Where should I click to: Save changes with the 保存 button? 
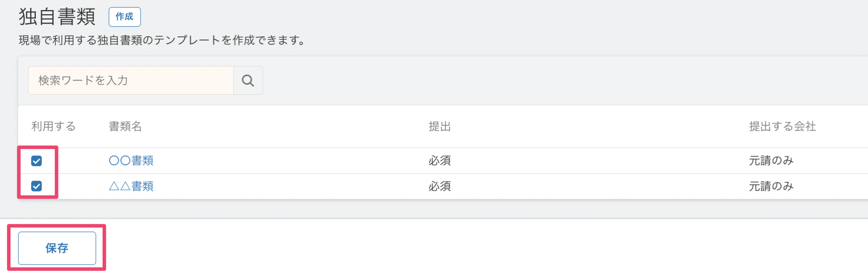point(57,248)
